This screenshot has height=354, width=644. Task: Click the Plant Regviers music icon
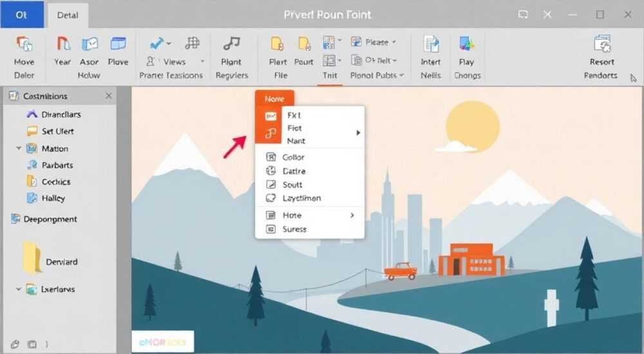pos(231,43)
